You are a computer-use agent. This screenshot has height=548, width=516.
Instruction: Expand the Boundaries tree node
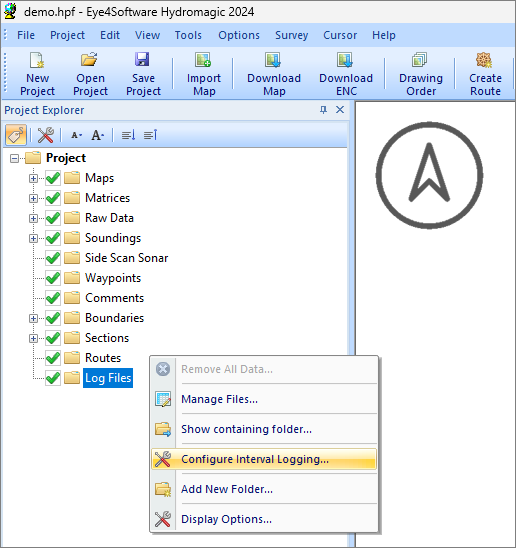tap(33, 318)
